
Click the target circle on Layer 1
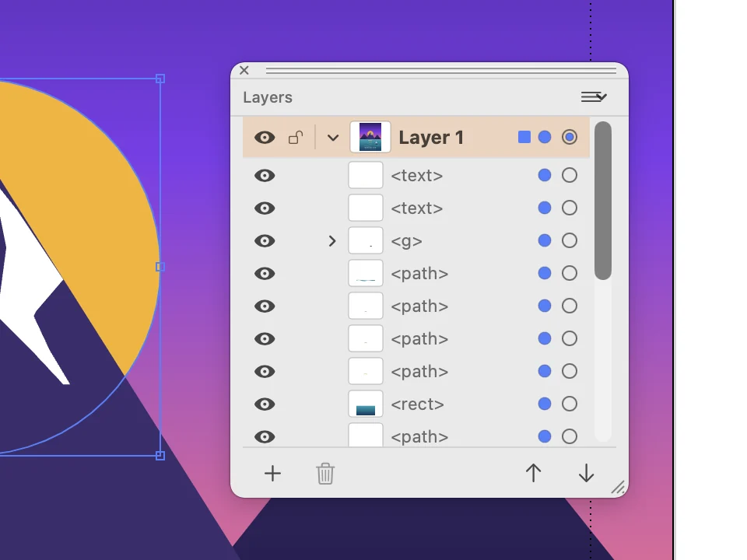click(570, 137)
